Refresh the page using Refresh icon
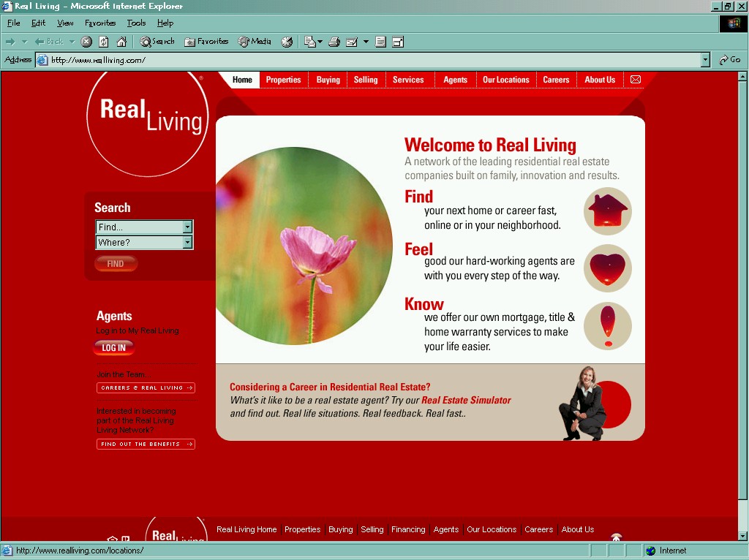The image size is (749, 560). tap(104, 42)
